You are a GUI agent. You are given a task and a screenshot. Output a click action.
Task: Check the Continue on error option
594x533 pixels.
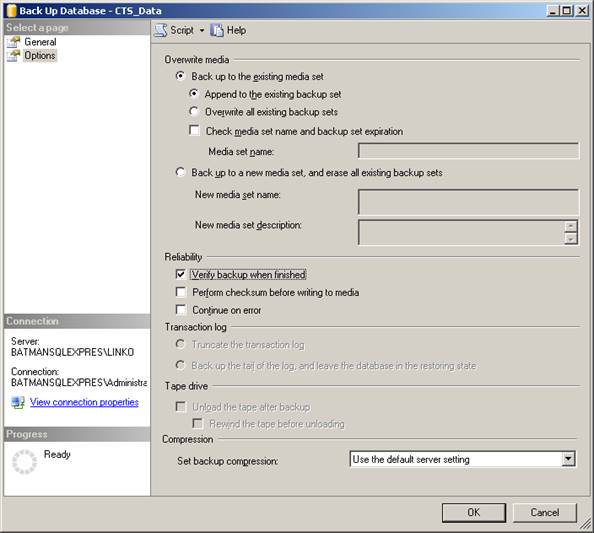tap(181, 310)
